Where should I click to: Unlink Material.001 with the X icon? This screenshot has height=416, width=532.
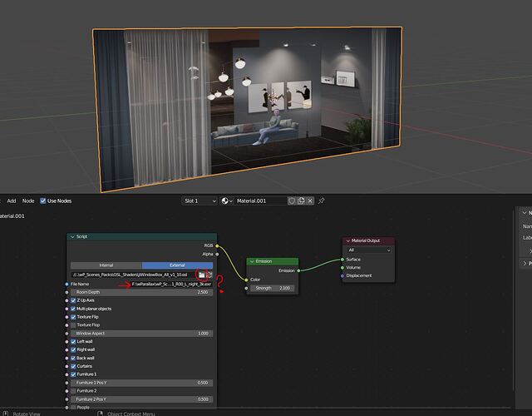(310, 201)
